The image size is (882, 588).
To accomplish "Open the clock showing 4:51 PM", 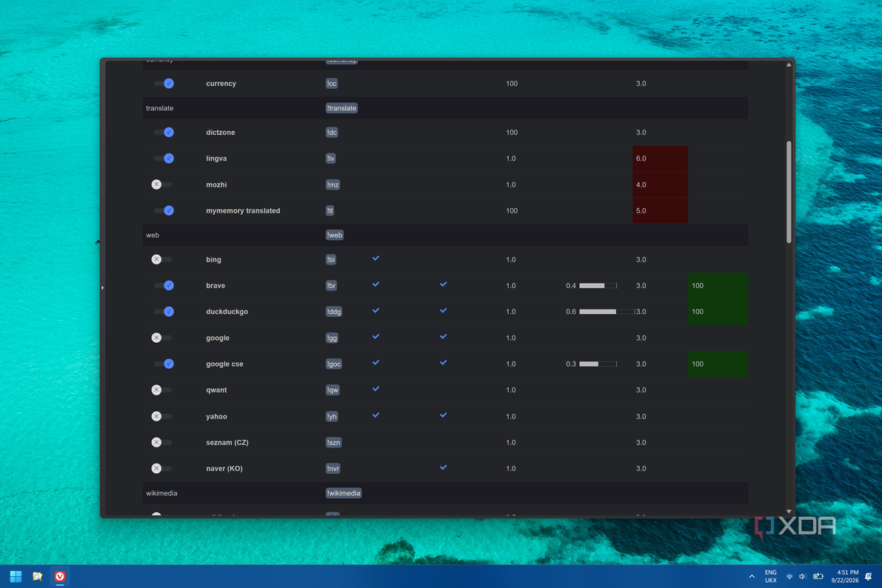I will pyautogui.click(x=845, y=576).
